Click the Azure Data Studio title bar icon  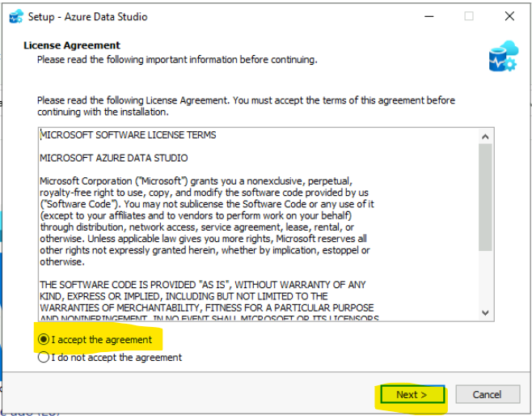(16, 16)
